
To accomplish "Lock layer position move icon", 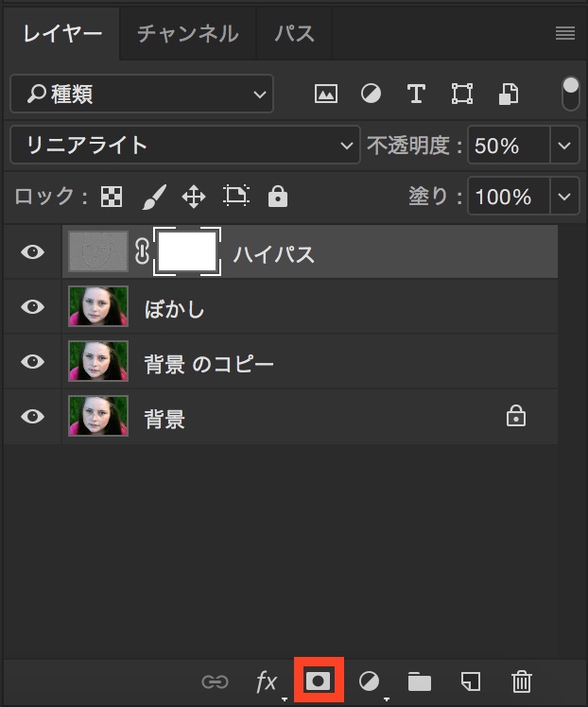I will click(x=194, y=197).
